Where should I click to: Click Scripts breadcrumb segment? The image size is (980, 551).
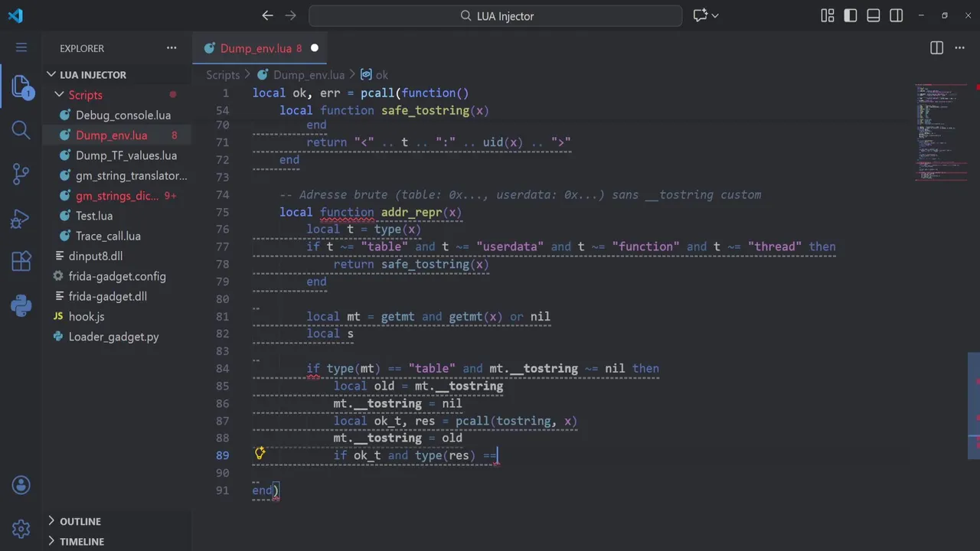(x=223, y=74)
